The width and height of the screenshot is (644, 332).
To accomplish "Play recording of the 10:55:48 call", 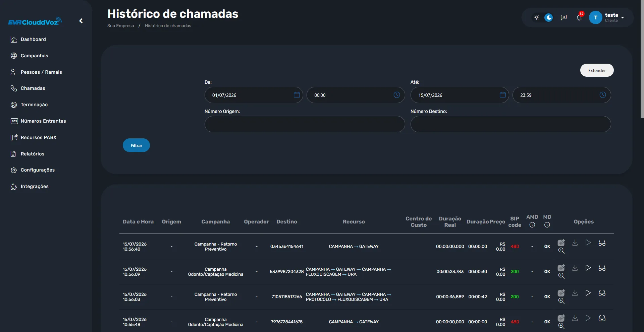I will 588,318.
